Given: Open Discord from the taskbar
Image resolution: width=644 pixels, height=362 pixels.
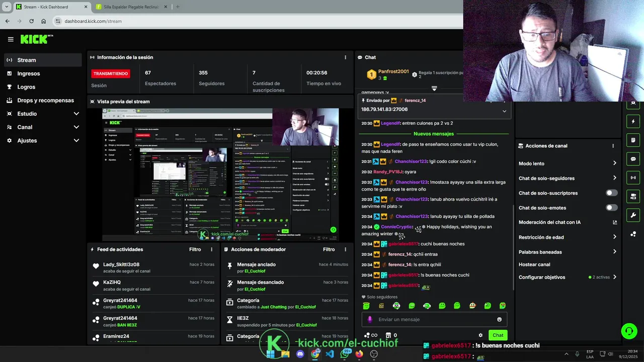Looking at the screenshot, I should tap(300, 354).
